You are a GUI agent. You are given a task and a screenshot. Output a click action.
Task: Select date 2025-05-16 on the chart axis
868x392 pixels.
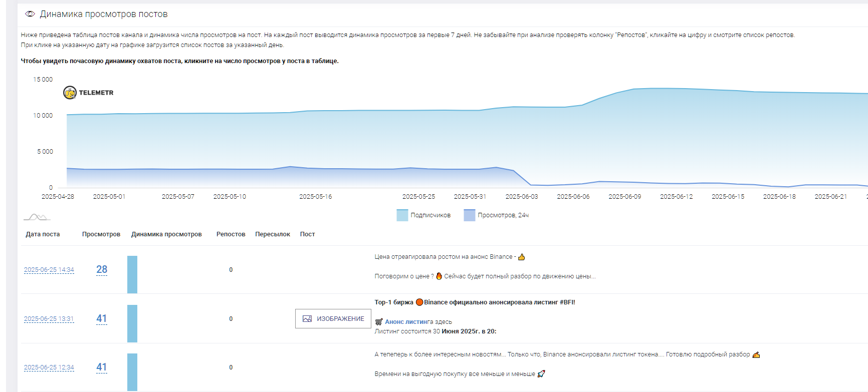(x=316, y=197)
